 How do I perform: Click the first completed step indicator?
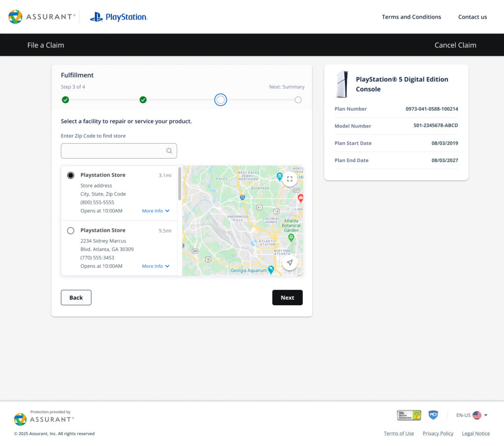tap(65, 100)
